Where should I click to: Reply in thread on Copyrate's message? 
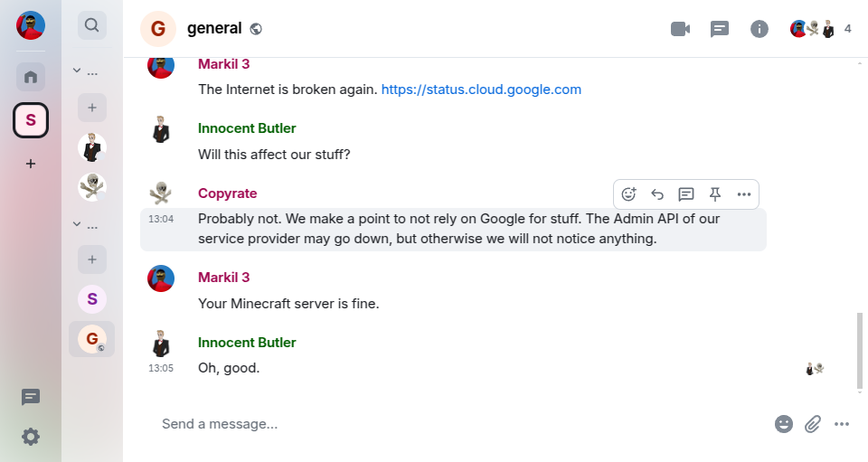tap(686, 193)
